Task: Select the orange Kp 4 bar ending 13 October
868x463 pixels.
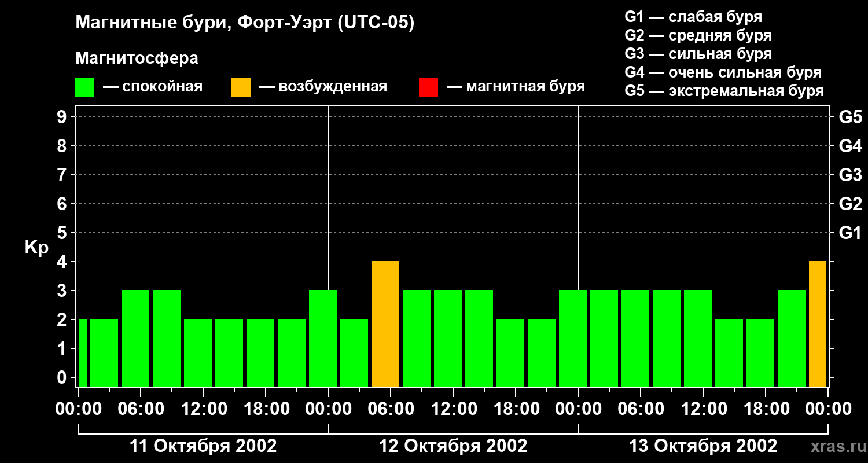Action: [x=818, y=324]
